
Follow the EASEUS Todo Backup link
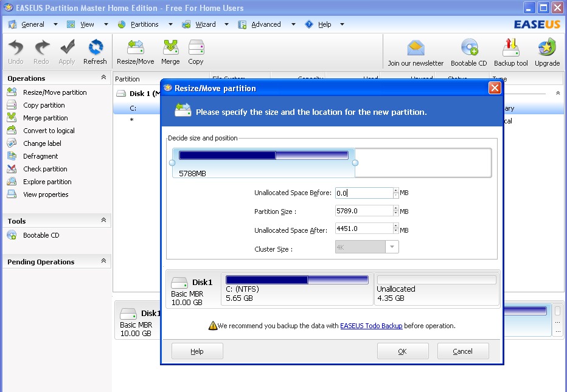coord(371,326)
